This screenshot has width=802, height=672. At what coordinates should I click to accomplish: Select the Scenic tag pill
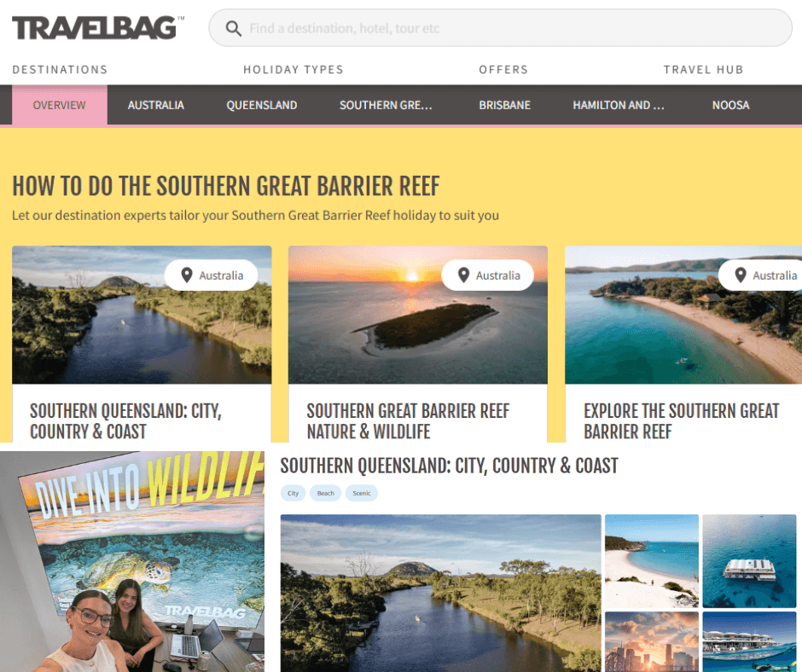(362, 493)
